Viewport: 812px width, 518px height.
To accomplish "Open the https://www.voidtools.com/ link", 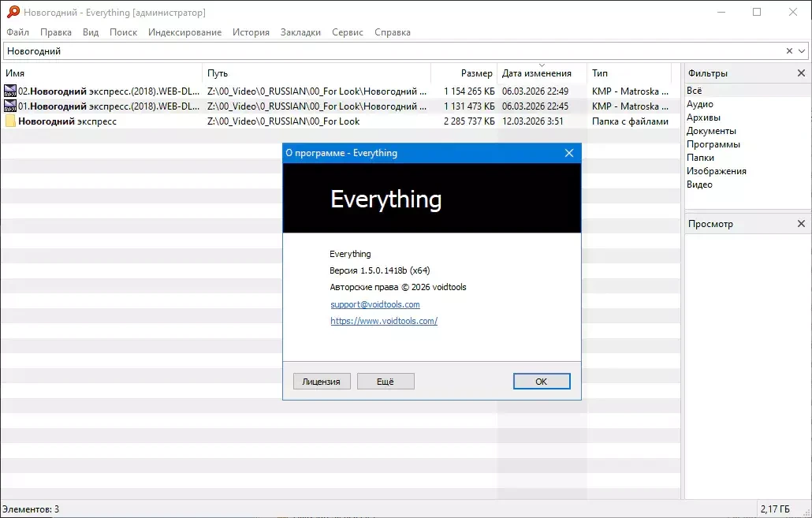I will (384, 321).
